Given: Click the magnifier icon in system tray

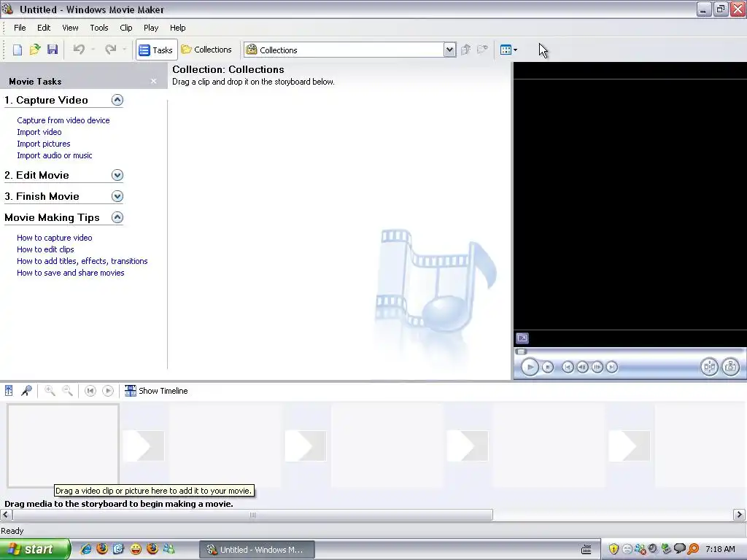Looking at the screenshot, I should click(x=693, y=549).
